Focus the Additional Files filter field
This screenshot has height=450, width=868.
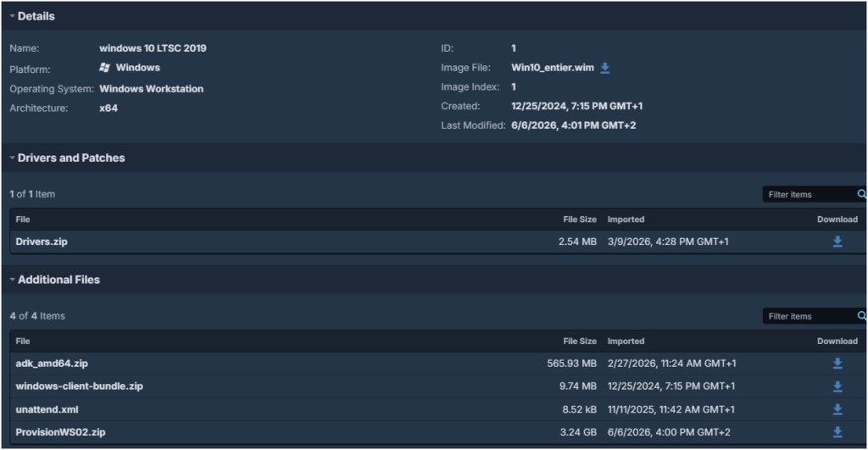pos(810,316)
